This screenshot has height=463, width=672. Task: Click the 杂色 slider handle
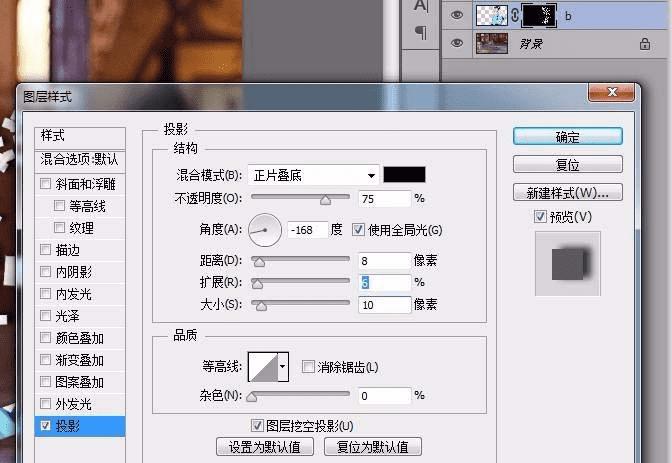click(x=252, y=397)
